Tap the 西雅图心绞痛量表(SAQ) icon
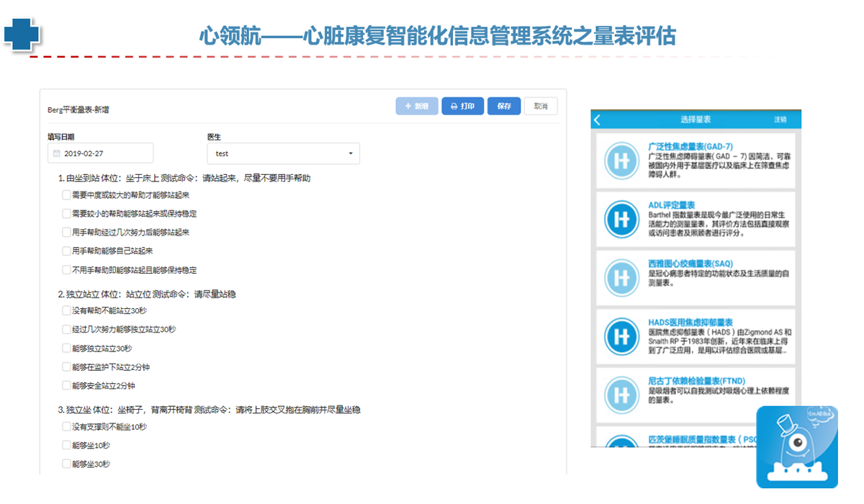The image size is (864, 504). click(x=621, y=277)
